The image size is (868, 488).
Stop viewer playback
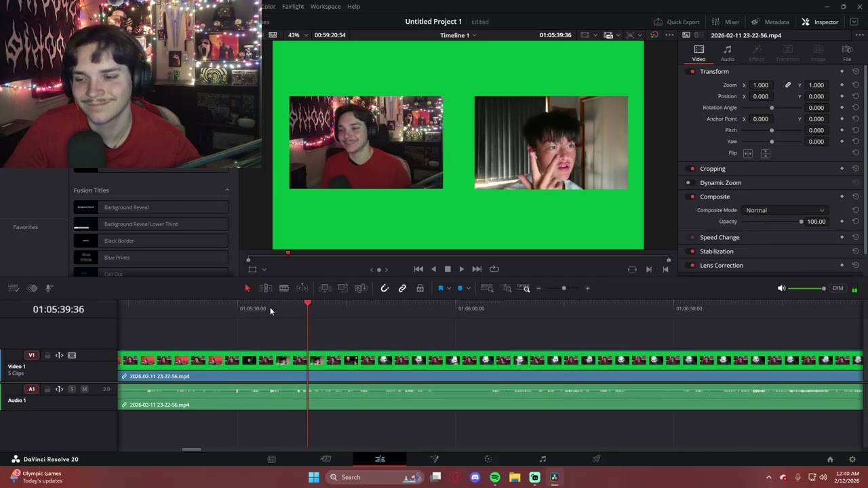pos(448,269)
